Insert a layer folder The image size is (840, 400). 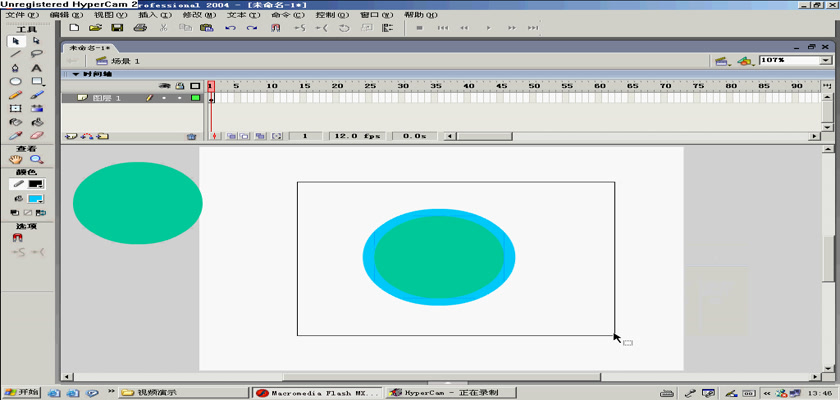click(102, 137)
